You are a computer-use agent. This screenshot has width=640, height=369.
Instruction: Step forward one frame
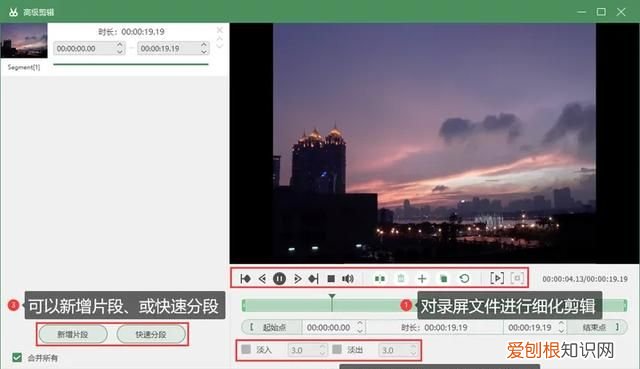[x=298, y=279]
